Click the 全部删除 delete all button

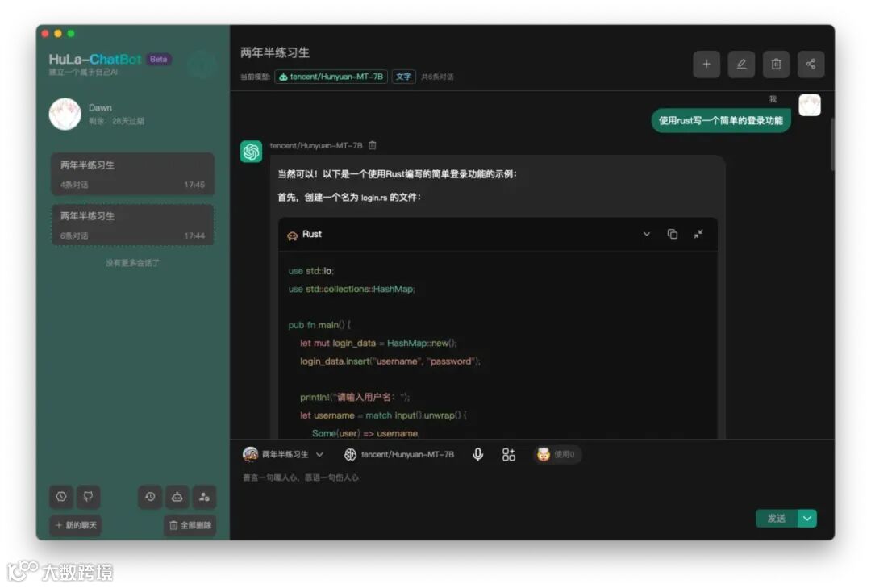coord(190,525)
